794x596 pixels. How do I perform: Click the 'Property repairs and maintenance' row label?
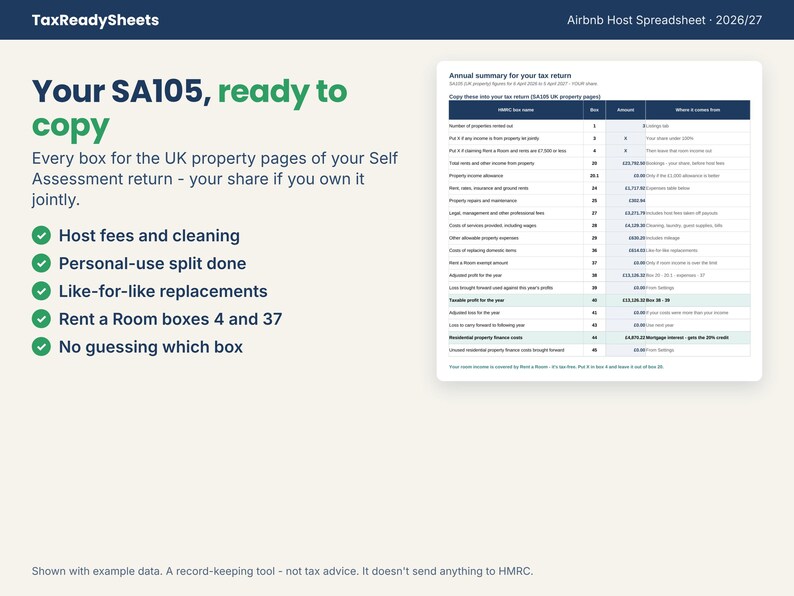pos(483,201)
